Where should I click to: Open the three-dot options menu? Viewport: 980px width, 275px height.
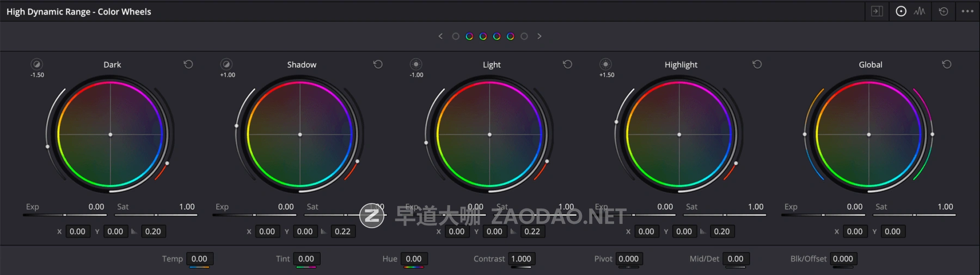967,11
